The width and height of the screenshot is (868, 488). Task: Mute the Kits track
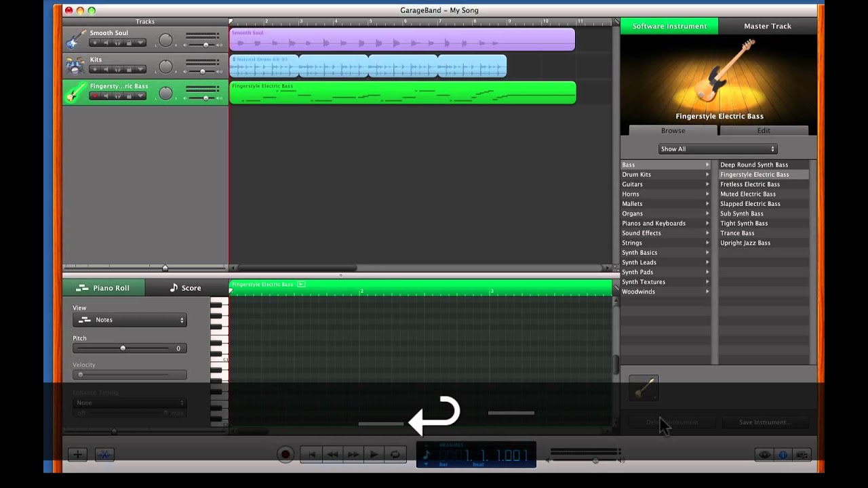click(x=106, y=69)
